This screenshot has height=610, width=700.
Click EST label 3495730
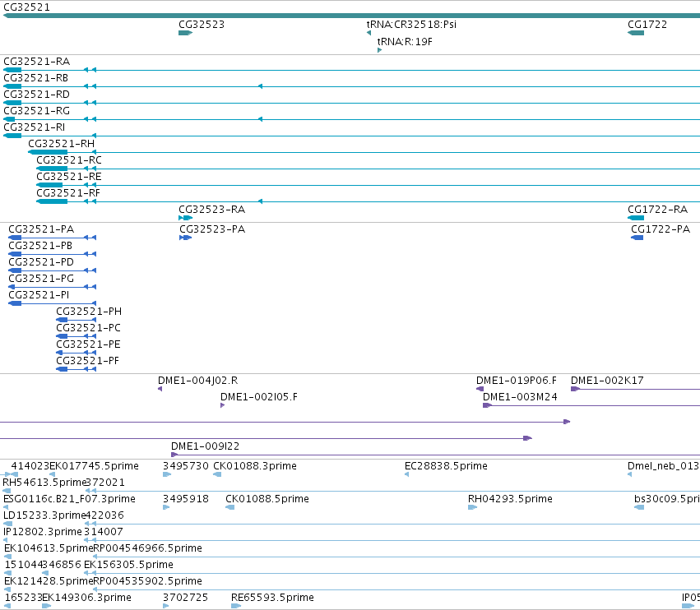(x=185, y=466)
